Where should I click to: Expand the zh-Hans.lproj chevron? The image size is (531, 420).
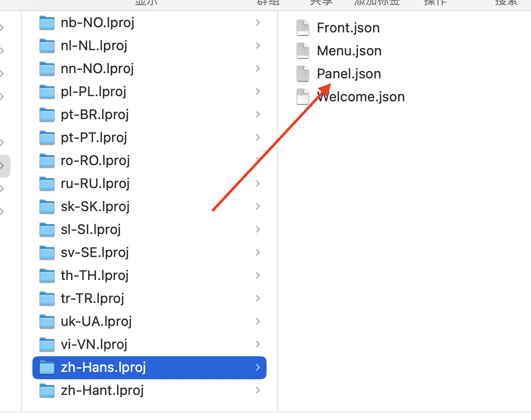[258, 367]
